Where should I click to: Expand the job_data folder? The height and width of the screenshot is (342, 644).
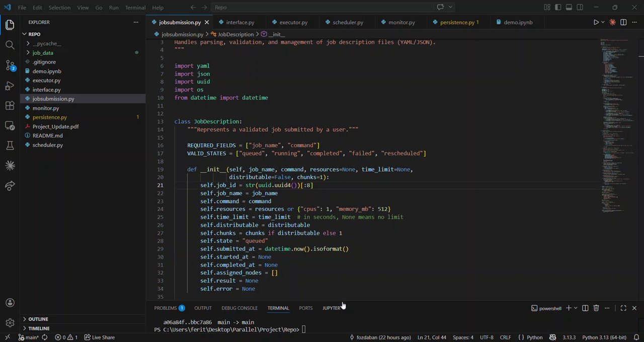(x=43, y=53)
